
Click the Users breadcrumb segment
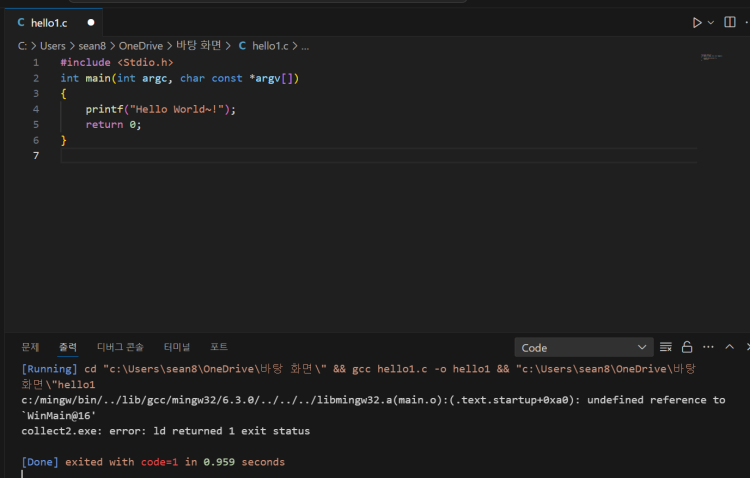point(53,46)
